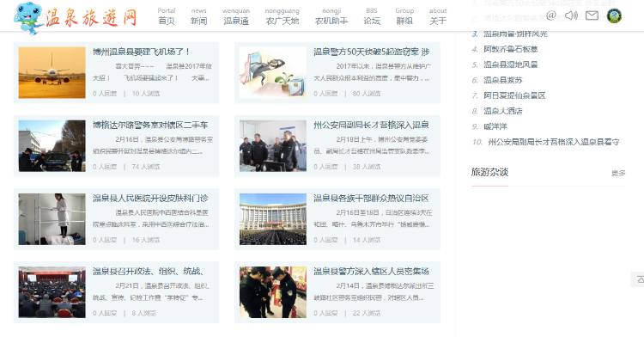
Task: Go to the 新闻 news menu
Action: pyautogui.click(x=199, y=16)
